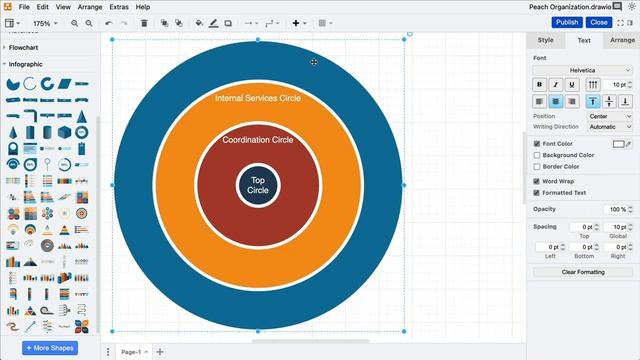The width and height of the screenshot is (640, 360).
Task: Switch to the Arrange tab
Action: point(622,40)
